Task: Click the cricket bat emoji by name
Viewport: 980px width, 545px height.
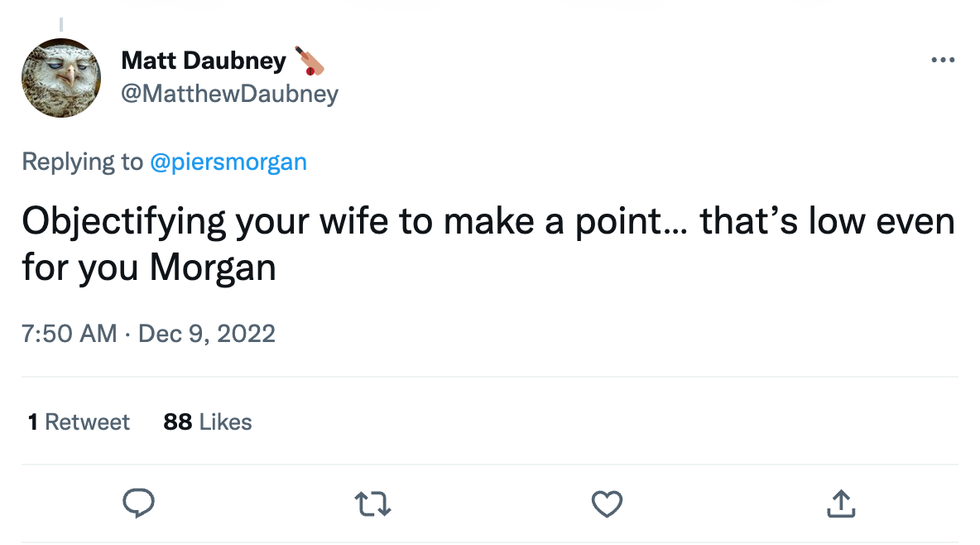Action: (x=310, y=61)
